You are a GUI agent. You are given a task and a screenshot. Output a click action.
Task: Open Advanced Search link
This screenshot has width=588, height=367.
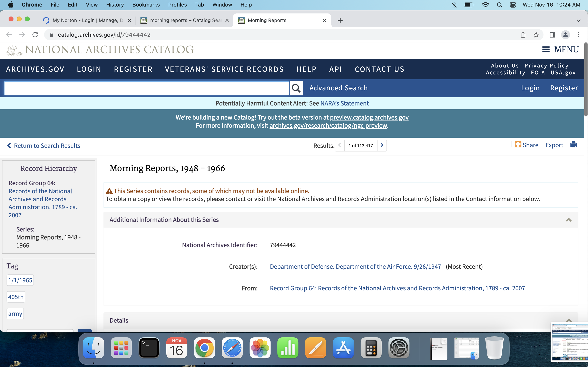(x=338, y=88)
